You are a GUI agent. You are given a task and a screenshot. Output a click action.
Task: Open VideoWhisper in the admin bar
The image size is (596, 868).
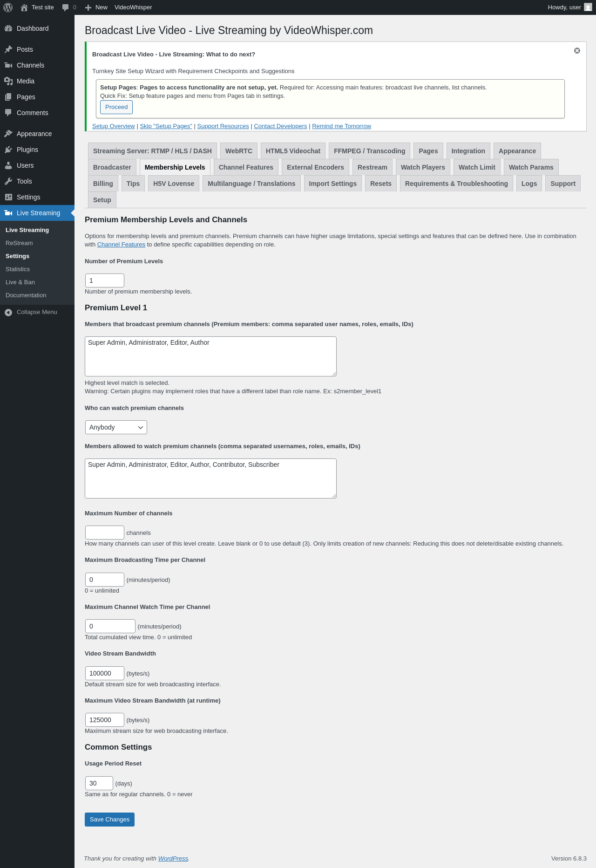click(x=133, y=7)
